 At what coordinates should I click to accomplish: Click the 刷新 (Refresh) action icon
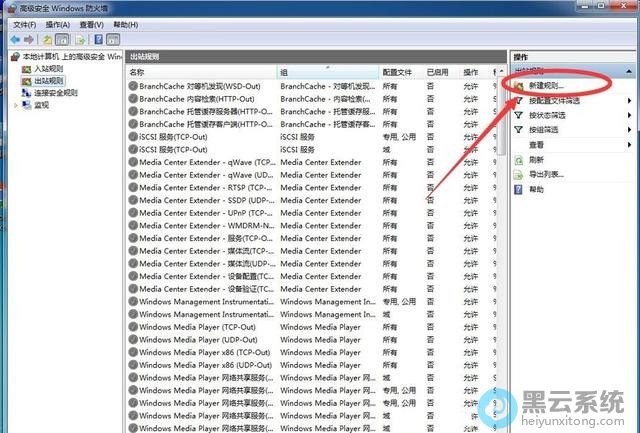pos(518,160)
